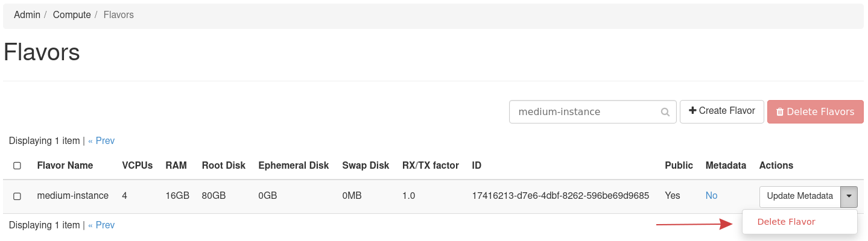Check the select-all checkbox in table header
This screenshot has height=241, width=868.
(17, 166)
